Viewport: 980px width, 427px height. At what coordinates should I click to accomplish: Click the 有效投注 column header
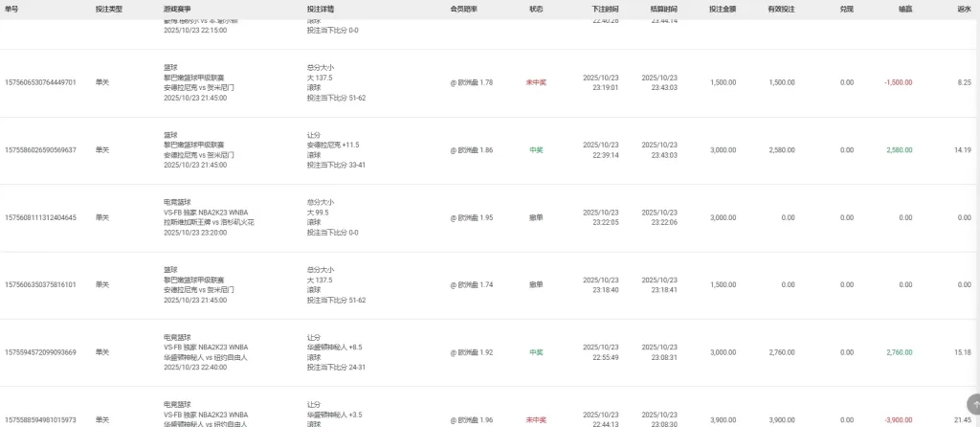point(781,8)
